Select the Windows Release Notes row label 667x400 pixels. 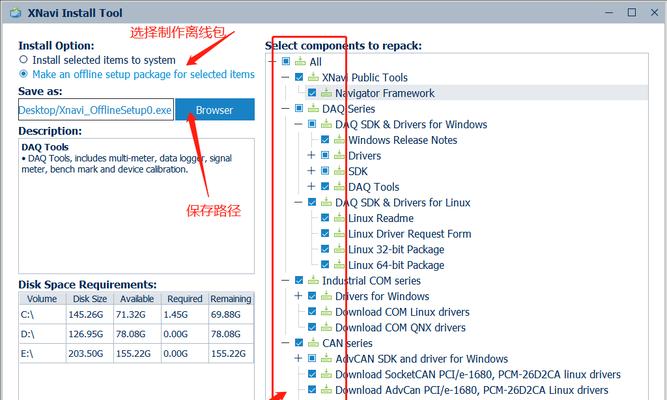[x=402, y=140]
